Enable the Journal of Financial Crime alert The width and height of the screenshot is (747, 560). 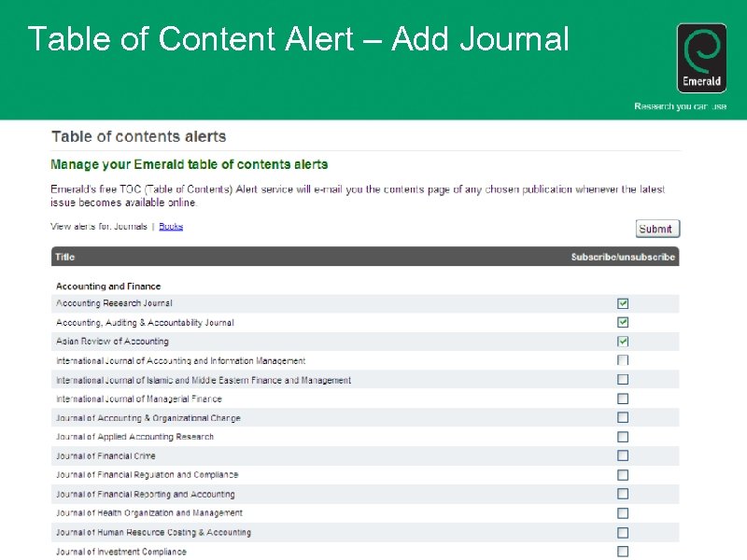[x=623, y=455]
